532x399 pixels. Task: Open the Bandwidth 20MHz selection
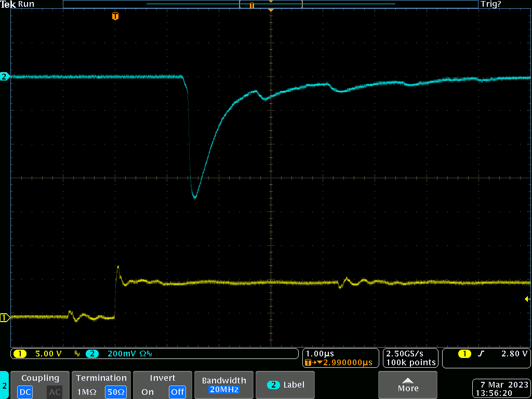pyautogui.click(x=223, y=385)
